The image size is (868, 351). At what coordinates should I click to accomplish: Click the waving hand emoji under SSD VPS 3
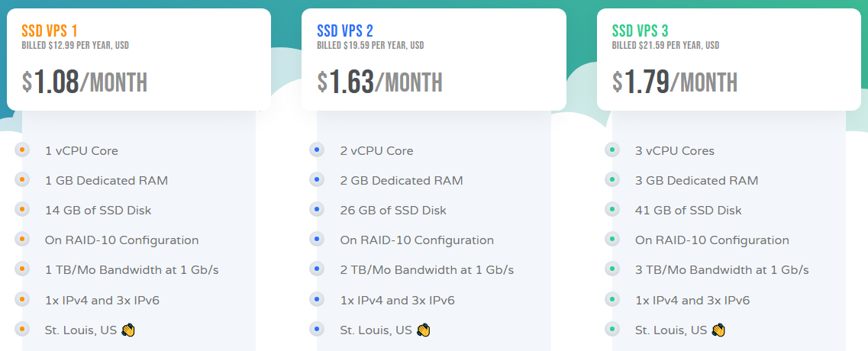coord(718,330)
